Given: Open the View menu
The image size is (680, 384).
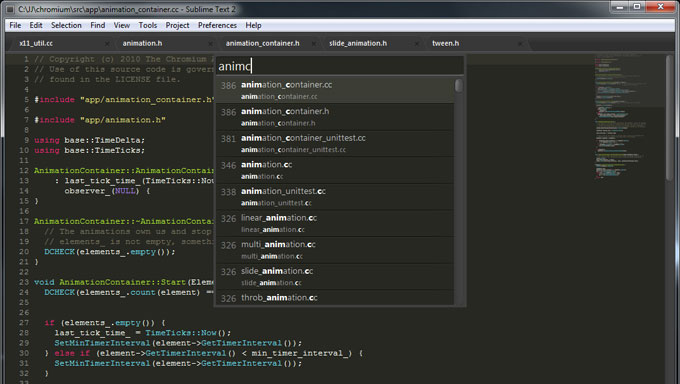Looking at the screenshot, I should pyautogui.click(x=122, y=25).
